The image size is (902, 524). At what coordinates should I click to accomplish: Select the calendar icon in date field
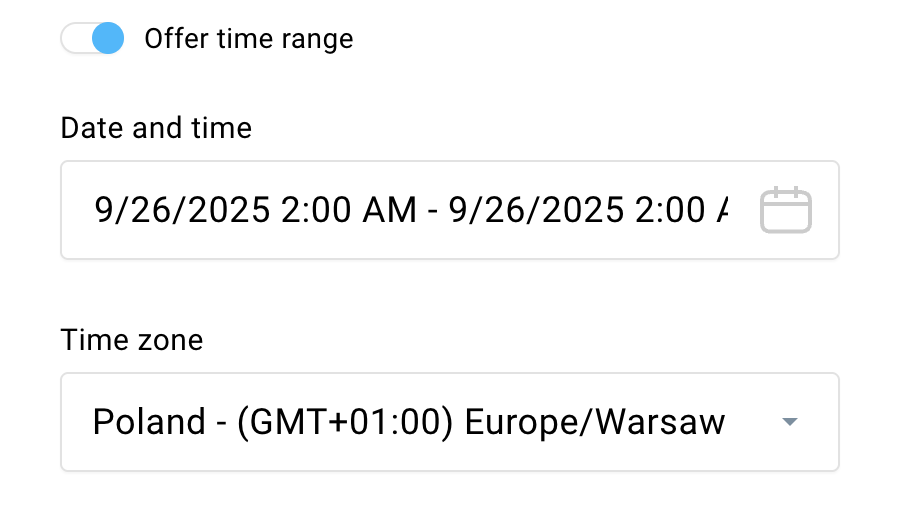click(x=785, y=211)
